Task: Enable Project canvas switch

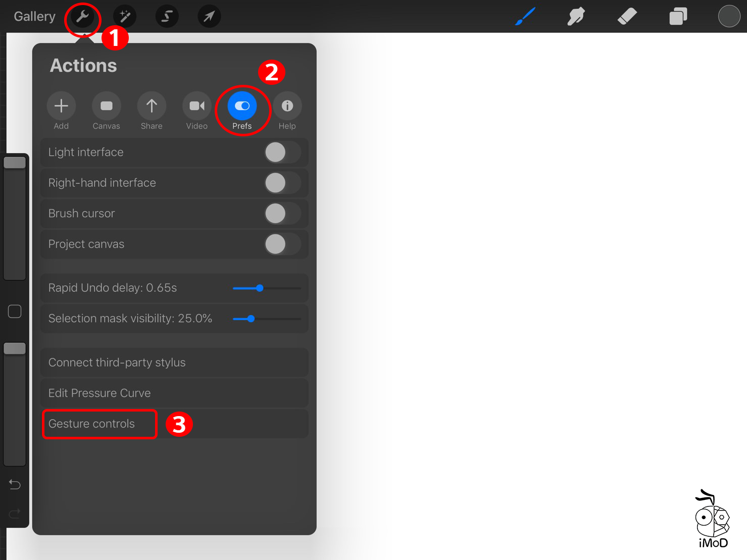Action: [x=282, y=244]
